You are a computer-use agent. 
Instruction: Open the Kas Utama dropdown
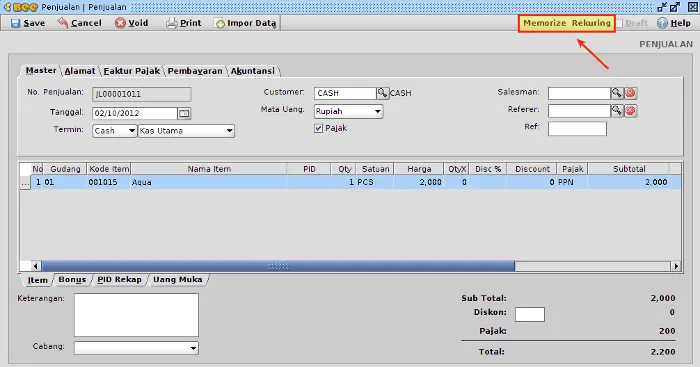(186, 131)
